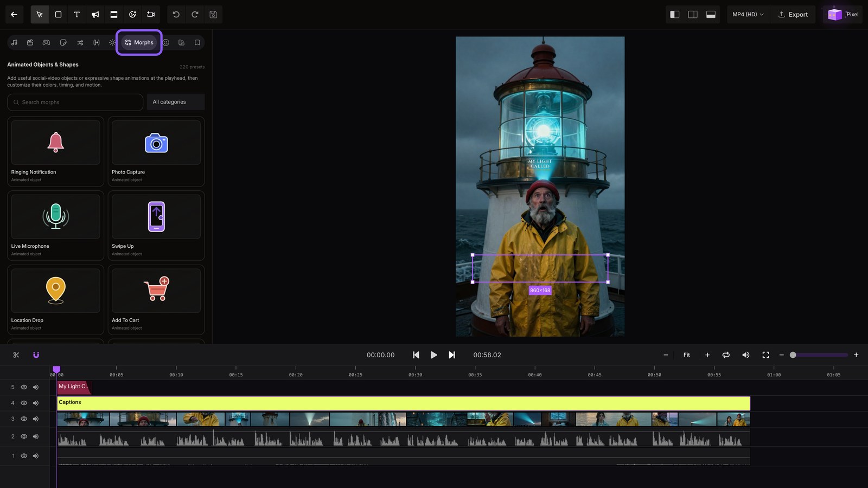Redo the last action
Viewport: 868px width, 488px height.
click(x=195, y=15)
